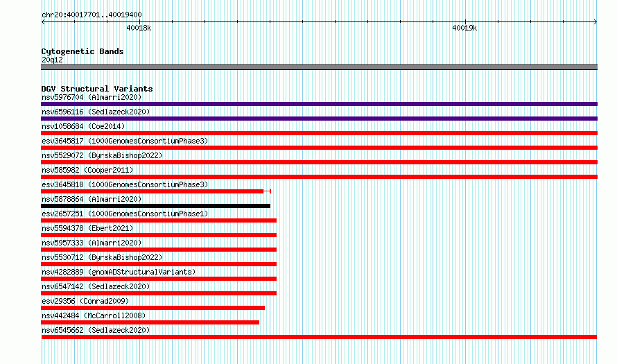Click the 40019k ruler position label
Screen dimensions: 617x364
click(464, 28)
